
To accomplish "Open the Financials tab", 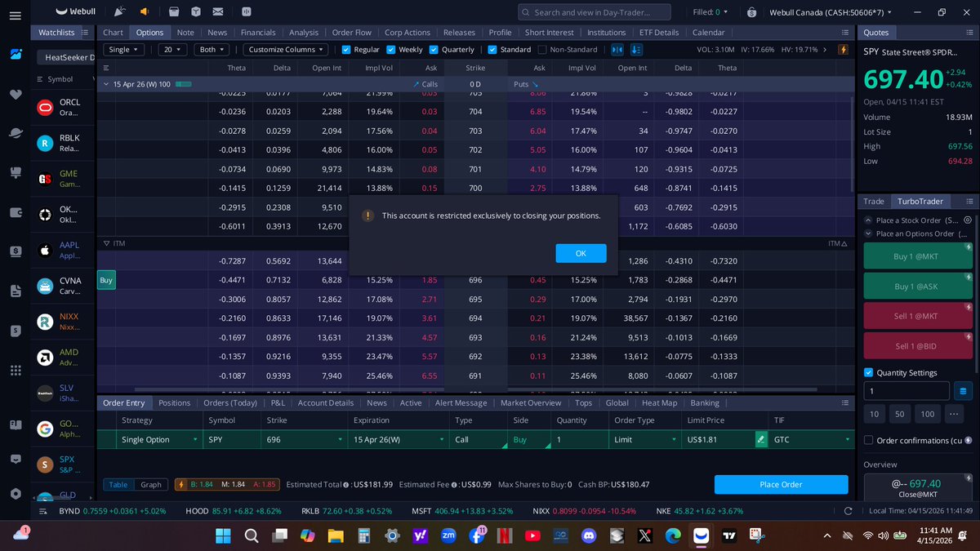I will click(258, 33).
